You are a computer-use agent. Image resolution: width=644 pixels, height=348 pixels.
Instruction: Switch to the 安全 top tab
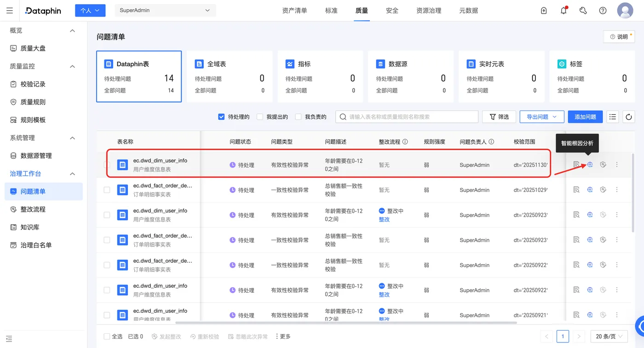[392, 11]
